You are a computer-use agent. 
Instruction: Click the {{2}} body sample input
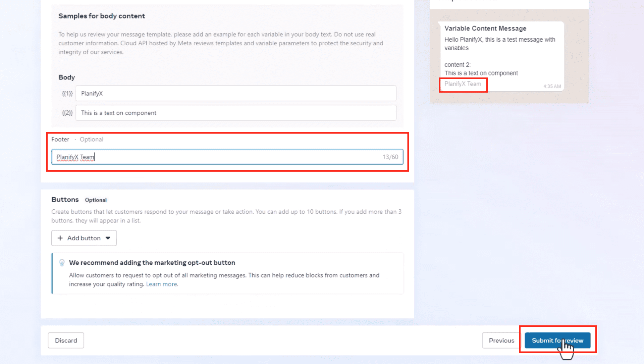point(235,113)
